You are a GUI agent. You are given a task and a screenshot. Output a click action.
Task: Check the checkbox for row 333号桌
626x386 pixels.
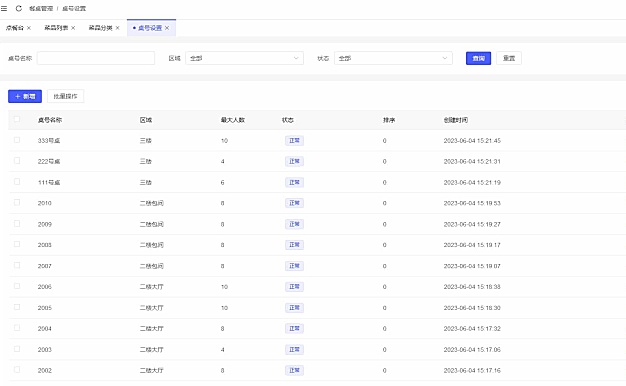[x=17, y=140]
